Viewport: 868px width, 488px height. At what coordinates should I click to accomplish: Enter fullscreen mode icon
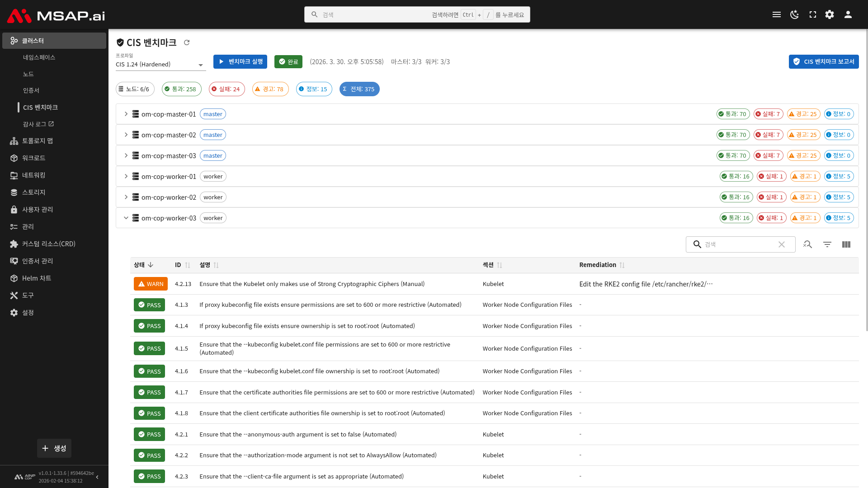pyautogui.click(x=812, y=14)
